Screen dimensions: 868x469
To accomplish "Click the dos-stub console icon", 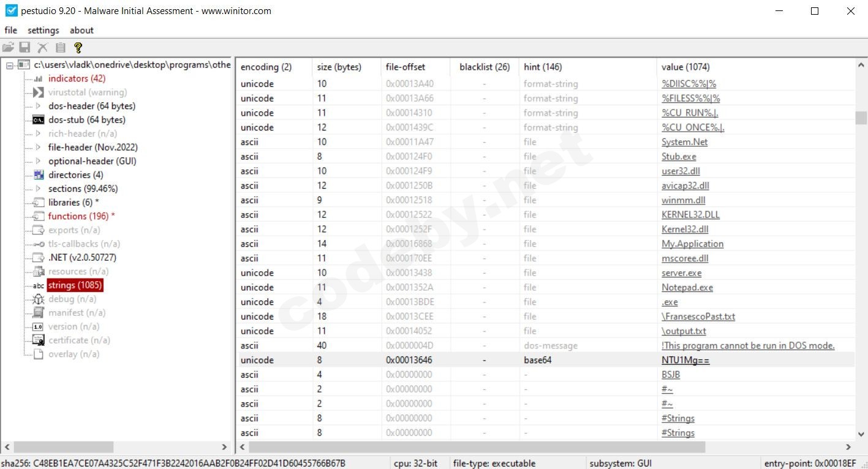I will point(38,120).
